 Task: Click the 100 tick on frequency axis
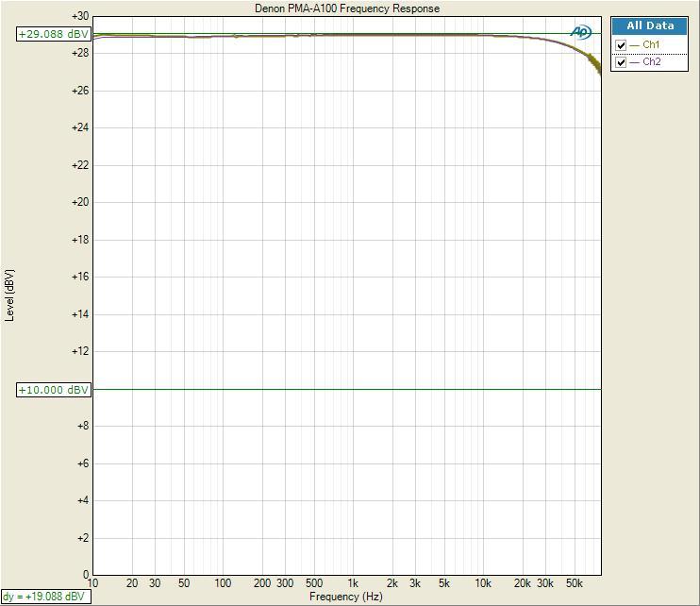[223, 584]
